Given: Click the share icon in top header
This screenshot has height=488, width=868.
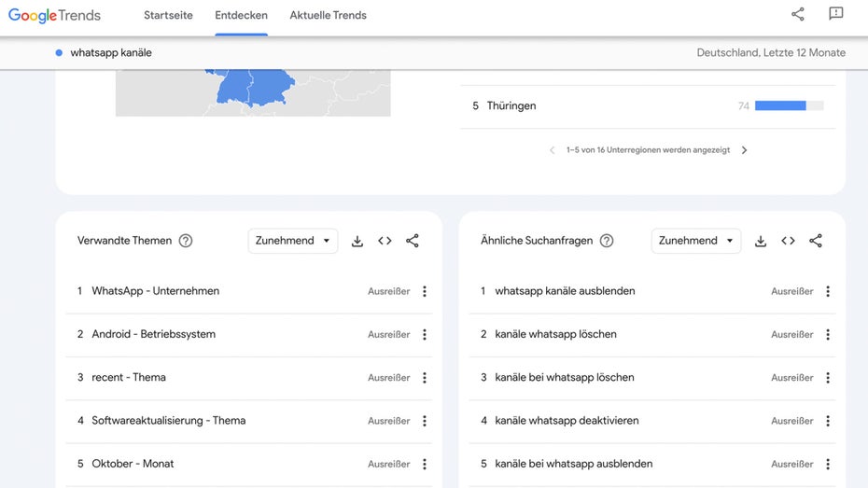Looking at the screenshot, I should [x=798, y=14].
